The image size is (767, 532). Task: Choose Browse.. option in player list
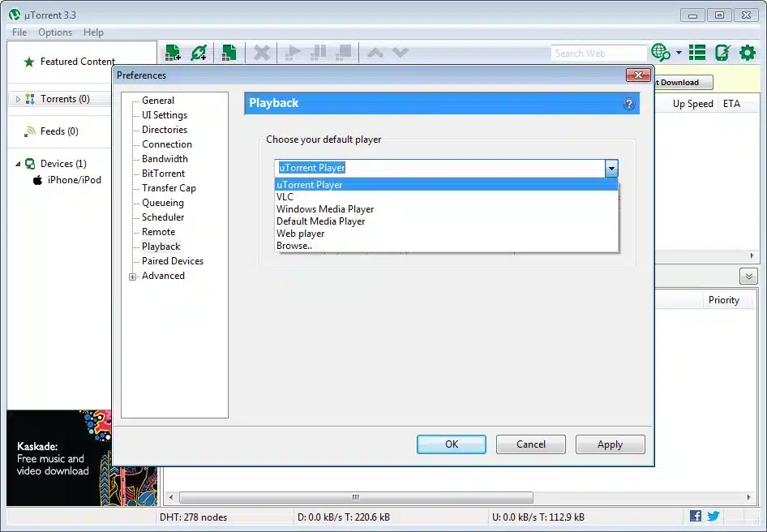(x=446, y=246)
